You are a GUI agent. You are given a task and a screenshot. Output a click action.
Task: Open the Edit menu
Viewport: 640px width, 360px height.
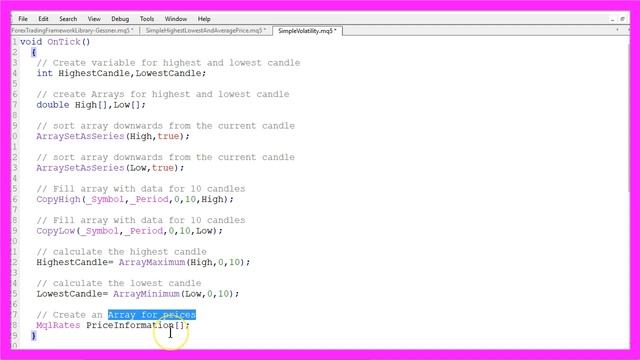tap(43, 19)
